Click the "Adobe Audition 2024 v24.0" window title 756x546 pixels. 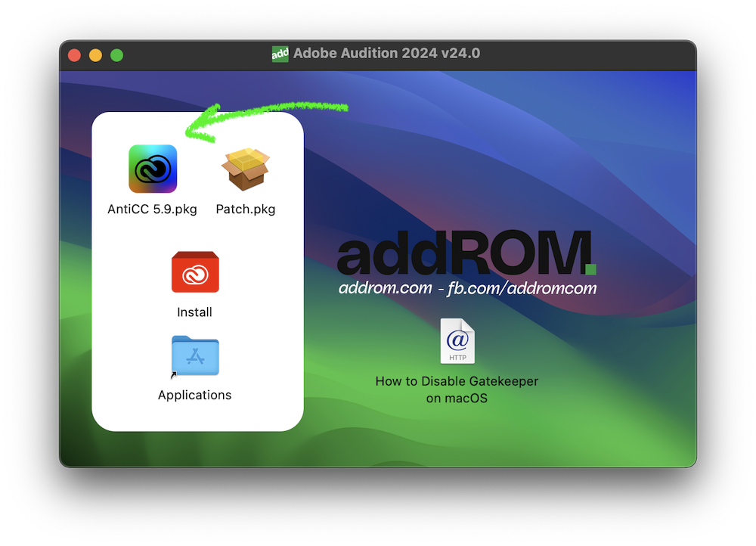pyautogui.click(x=386, y=53)
